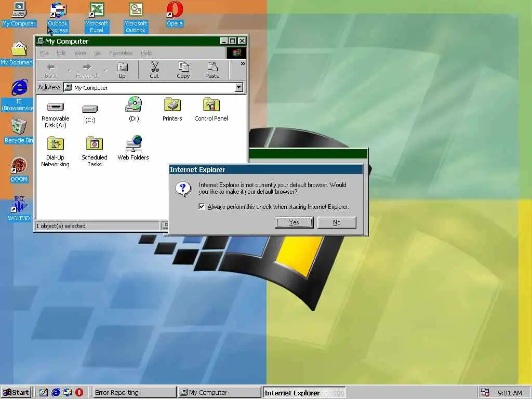This screenshot has height=399, width=532.
Task: Select the Printers folder icon
Action: point(172,109)
